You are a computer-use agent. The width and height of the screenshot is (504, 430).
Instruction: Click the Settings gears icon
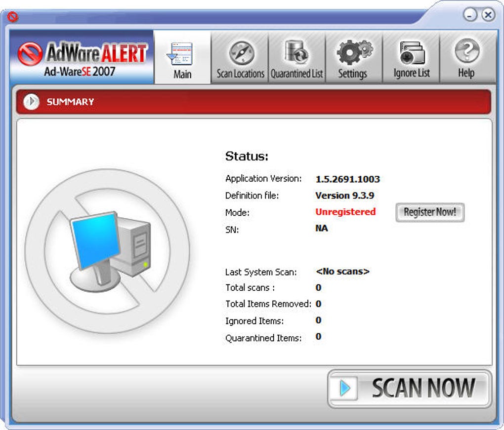coord(355,52)
